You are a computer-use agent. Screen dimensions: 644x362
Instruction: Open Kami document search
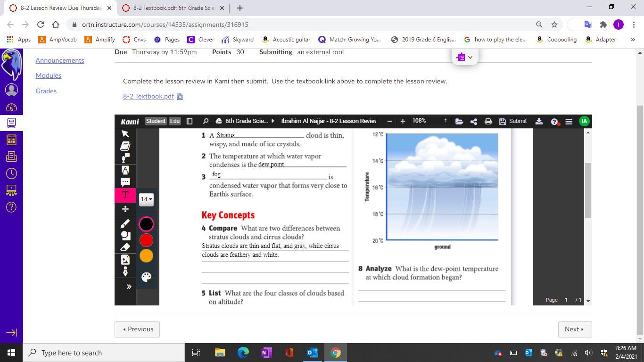pyautogui.click(x=206, y=121)
